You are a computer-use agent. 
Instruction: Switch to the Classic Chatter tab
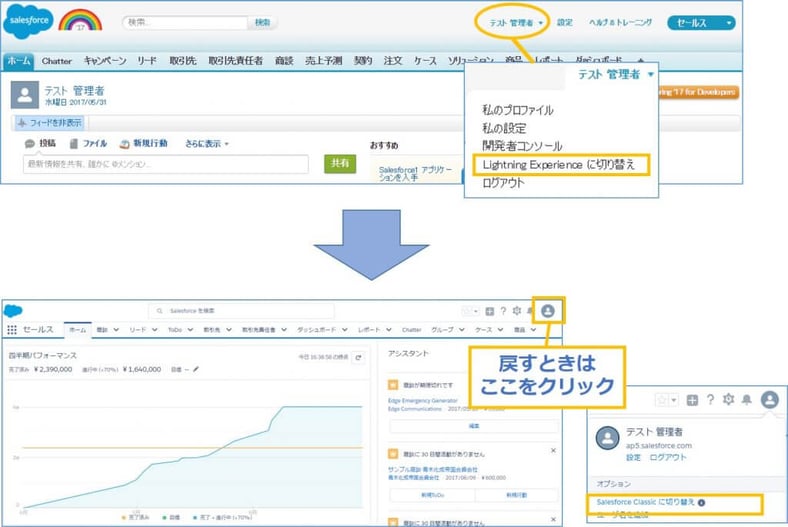pyautogui.click(x=57, y=61)
